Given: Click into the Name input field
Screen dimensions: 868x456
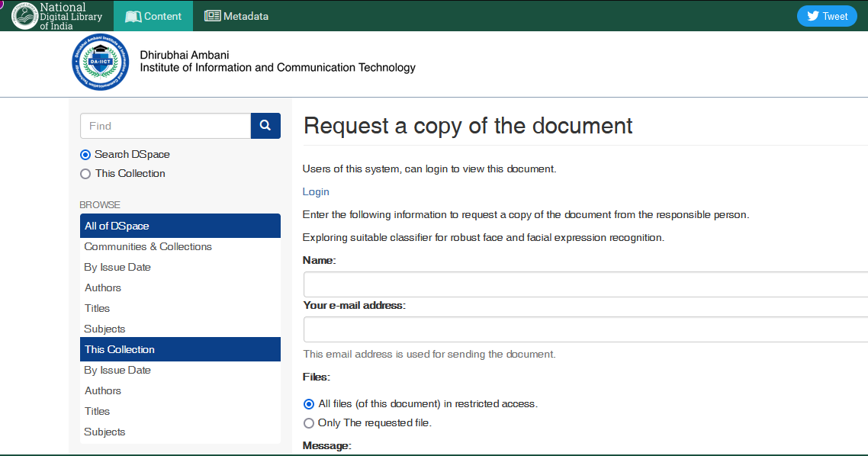Looking at the screenshot, I should [586, 284].
